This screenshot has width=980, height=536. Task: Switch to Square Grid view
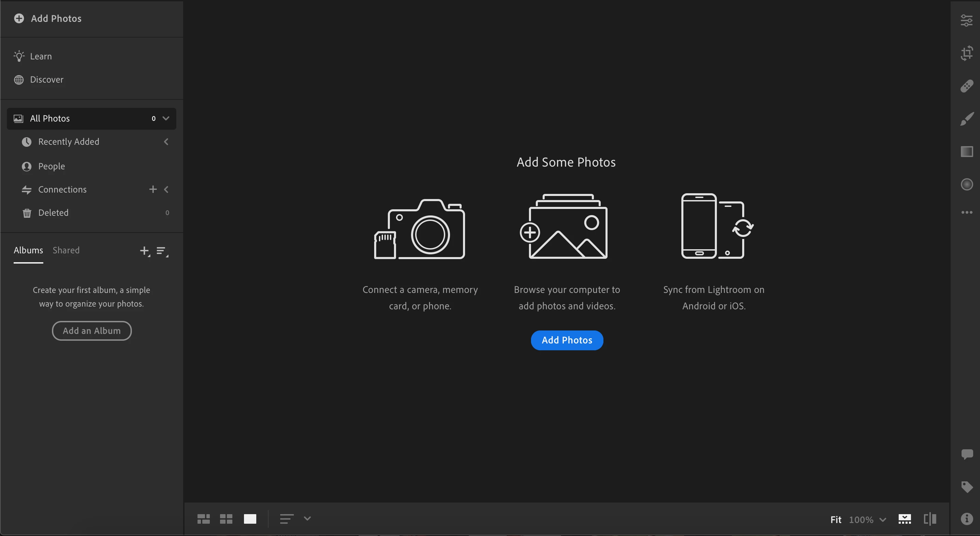click(x=226, y=519)
